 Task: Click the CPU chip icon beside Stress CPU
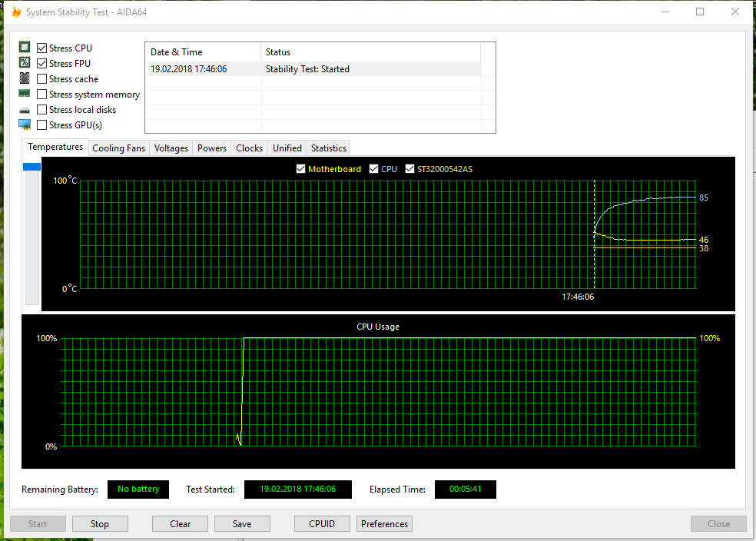pos(25,48)
